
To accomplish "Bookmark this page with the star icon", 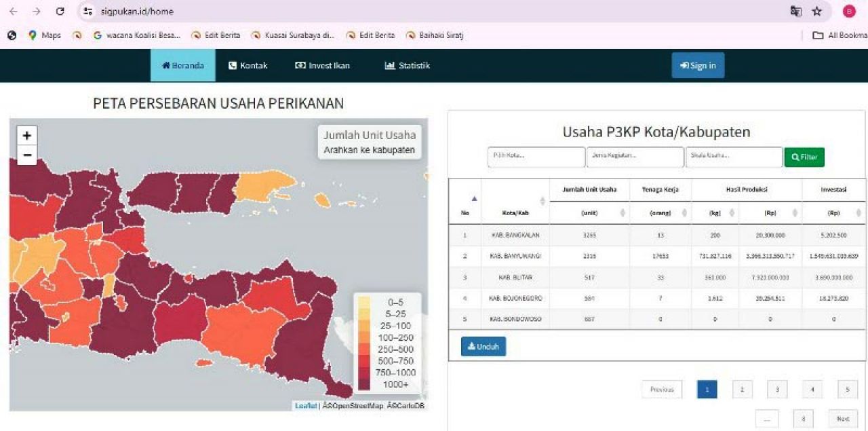I will [x=816, y=12].
